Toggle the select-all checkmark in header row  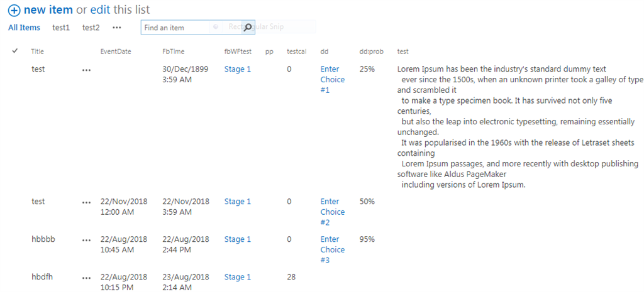tap(15, 51)
